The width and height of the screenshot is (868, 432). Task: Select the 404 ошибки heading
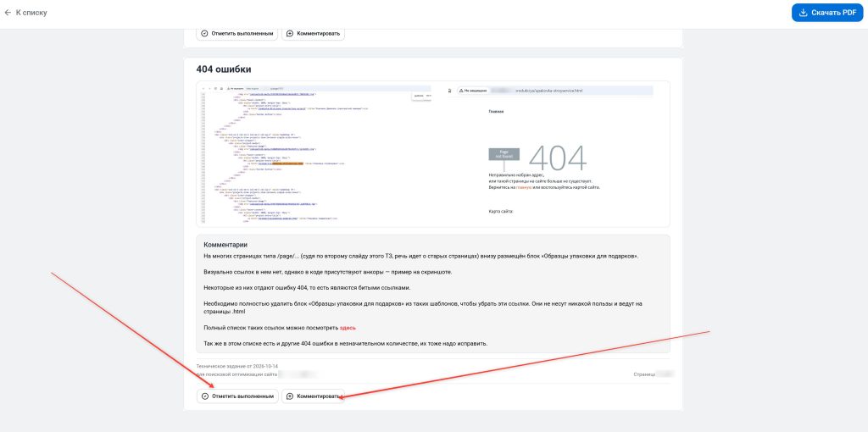[x=223, y=69]
